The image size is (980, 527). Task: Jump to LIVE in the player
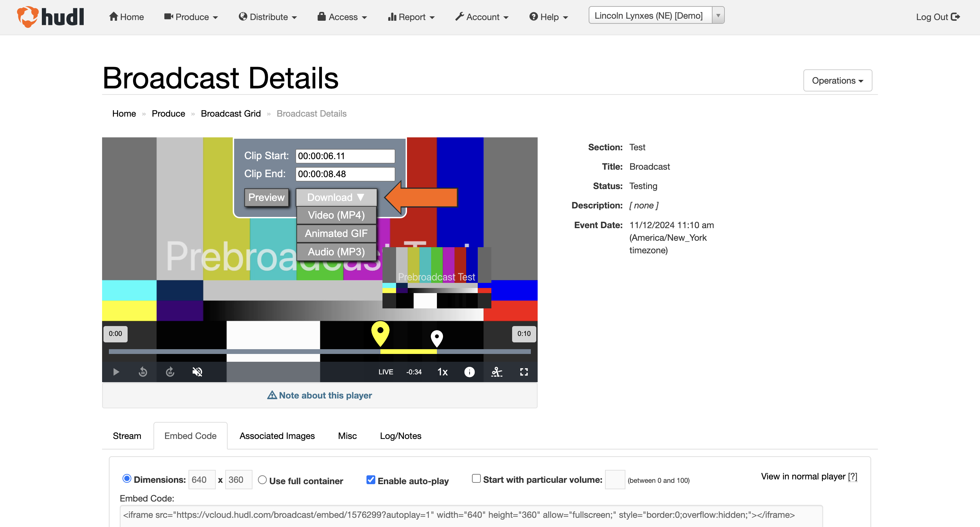point(386,372)
